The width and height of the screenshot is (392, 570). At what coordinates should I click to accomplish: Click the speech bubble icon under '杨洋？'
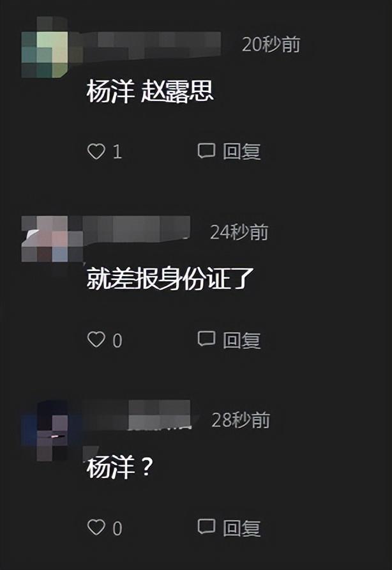(206, 527)
